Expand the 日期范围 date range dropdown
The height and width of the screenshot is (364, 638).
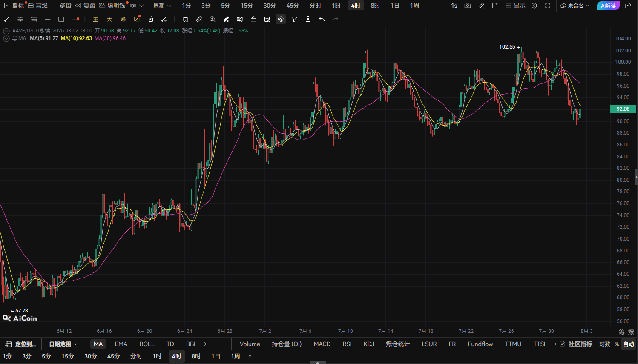63,344
